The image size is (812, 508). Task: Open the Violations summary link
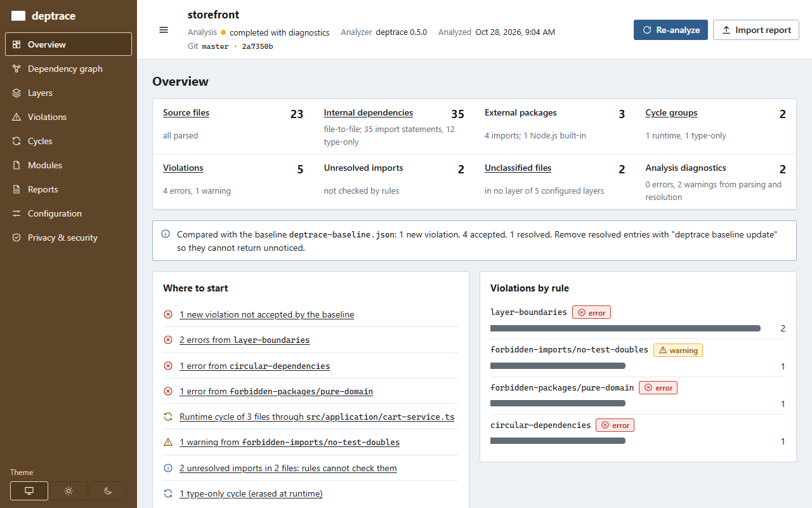pos(183,168)
